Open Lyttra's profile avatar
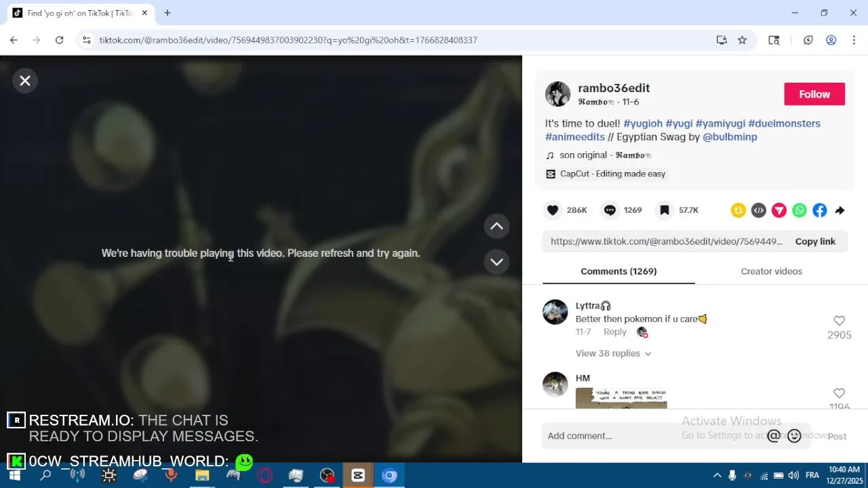 tap(555, 312)
